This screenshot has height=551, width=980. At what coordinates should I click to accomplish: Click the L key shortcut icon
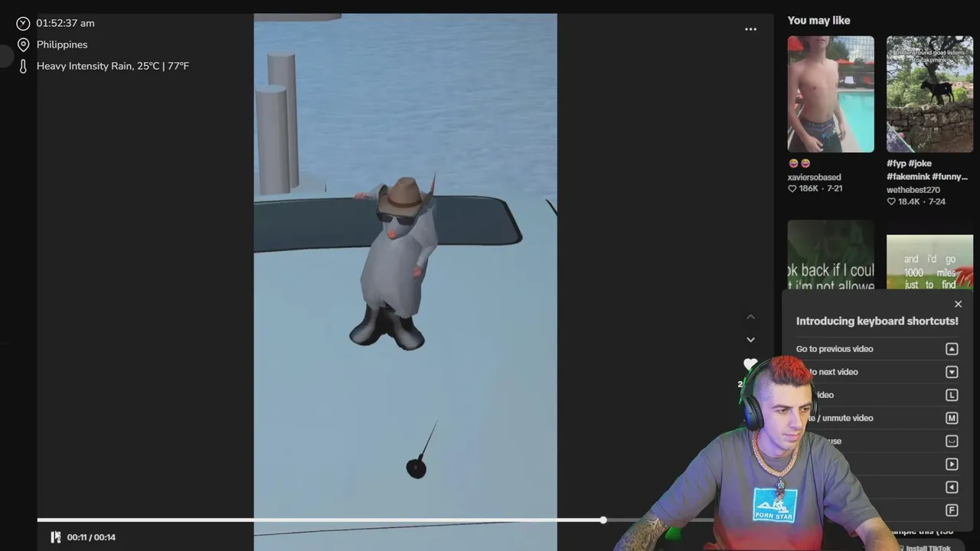952,395
